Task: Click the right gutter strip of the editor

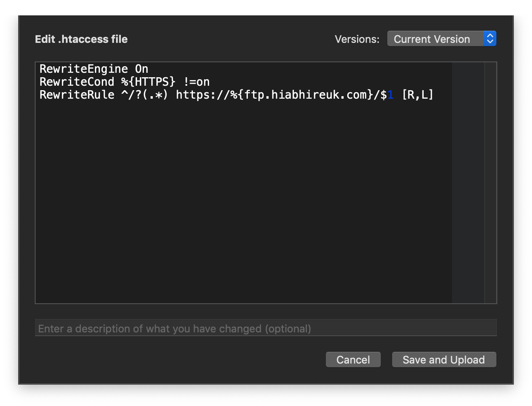Action: [468, 182]
